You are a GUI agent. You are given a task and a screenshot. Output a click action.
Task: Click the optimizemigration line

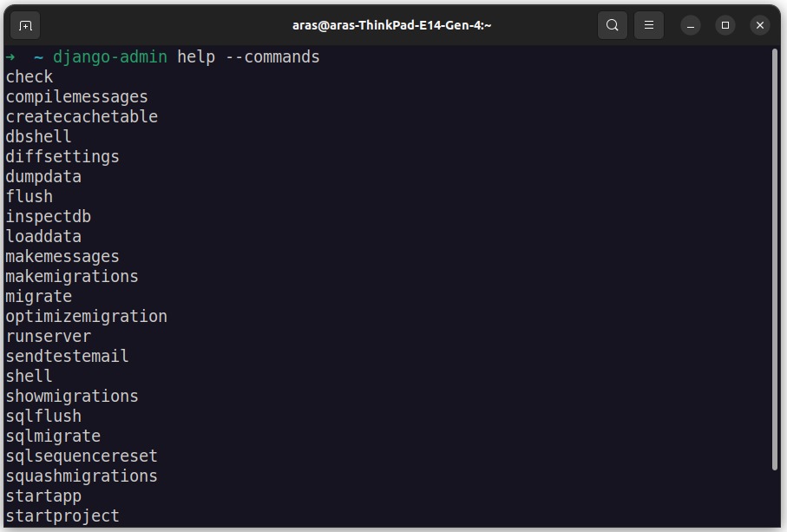pyautogui.click(x=86, y=317)
